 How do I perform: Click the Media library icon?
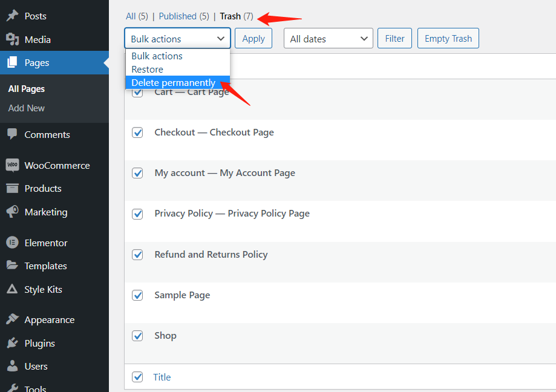coord(13,39)
